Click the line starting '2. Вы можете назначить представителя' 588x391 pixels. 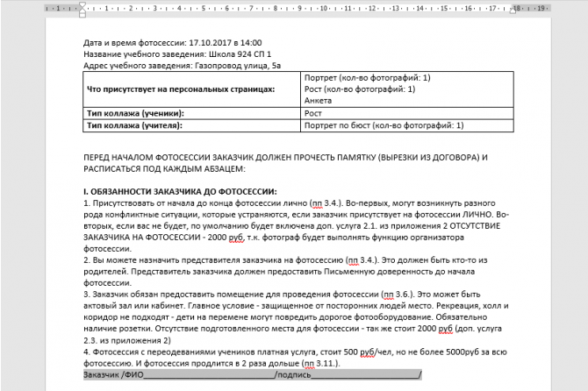pos(285,260)
